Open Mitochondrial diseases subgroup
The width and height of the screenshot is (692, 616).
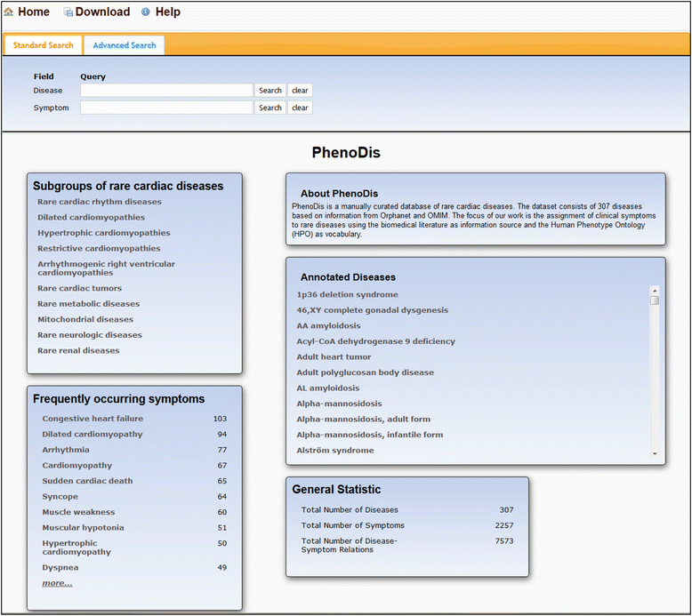coord(85,319)
